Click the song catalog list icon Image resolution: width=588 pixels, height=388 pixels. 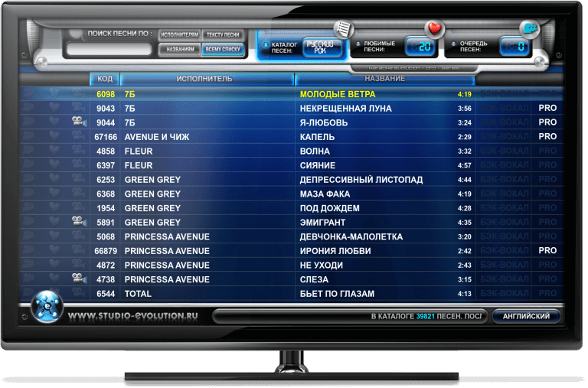tap(345, 28)
